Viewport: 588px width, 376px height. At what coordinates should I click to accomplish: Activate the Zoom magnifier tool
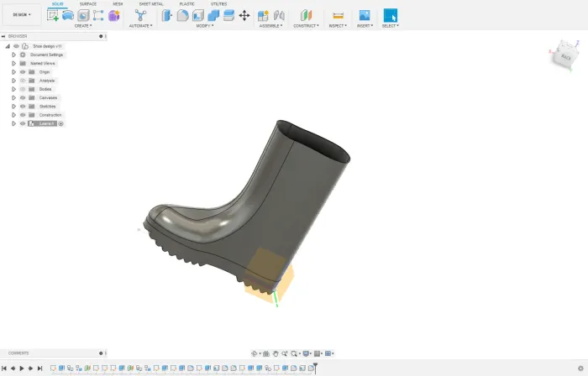click(x=285, y=353)
